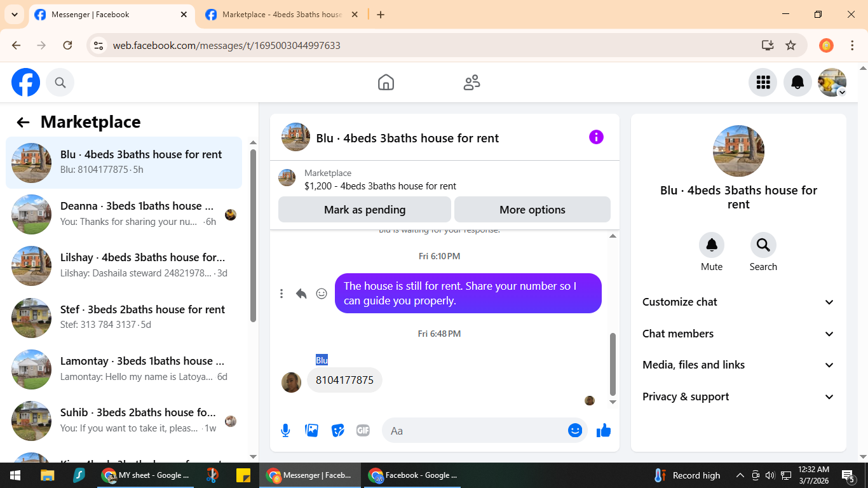React to the message with emoji
The height and width of the screenshot is (488, 868).
[x=322, y=294]
